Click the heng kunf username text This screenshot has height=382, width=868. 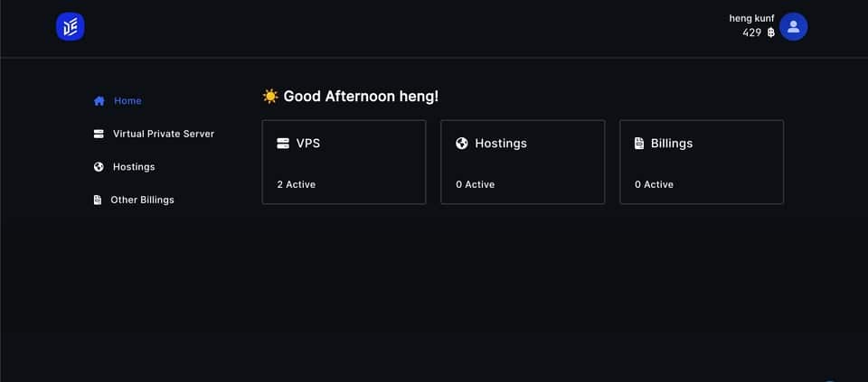(x=751, y=19)
